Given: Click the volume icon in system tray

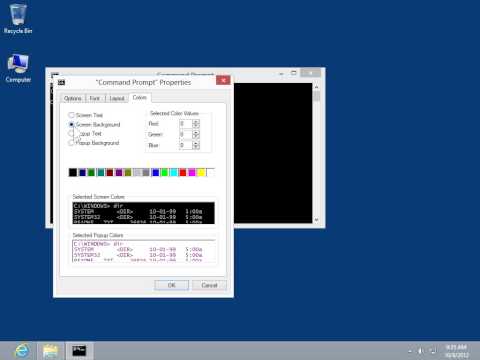Looking at the screenshot, I should (x=421, y=351).
